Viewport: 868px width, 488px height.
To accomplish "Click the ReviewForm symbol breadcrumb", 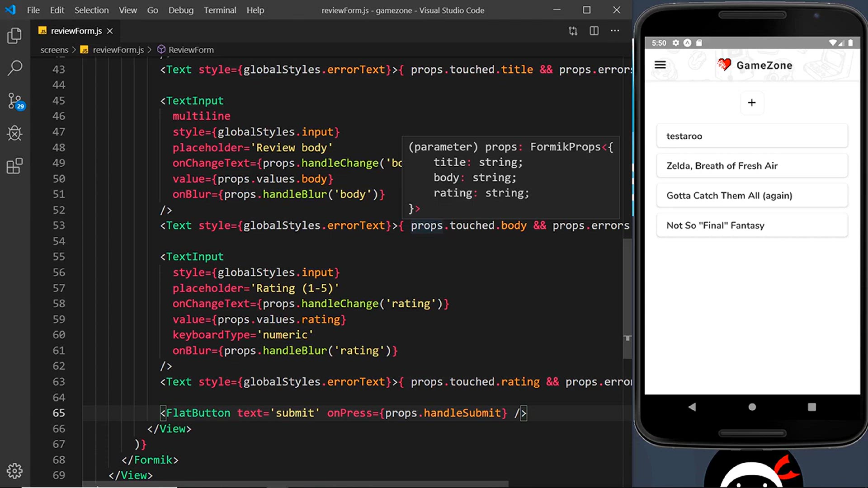I will pyautogui.click(x=185, y=50).
